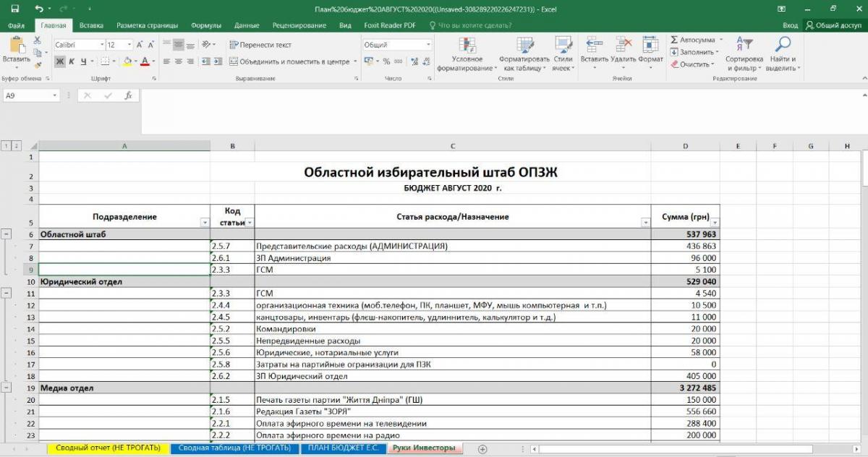
Task: Click the Вход sign-in link
Action: (x=790, y=25)
